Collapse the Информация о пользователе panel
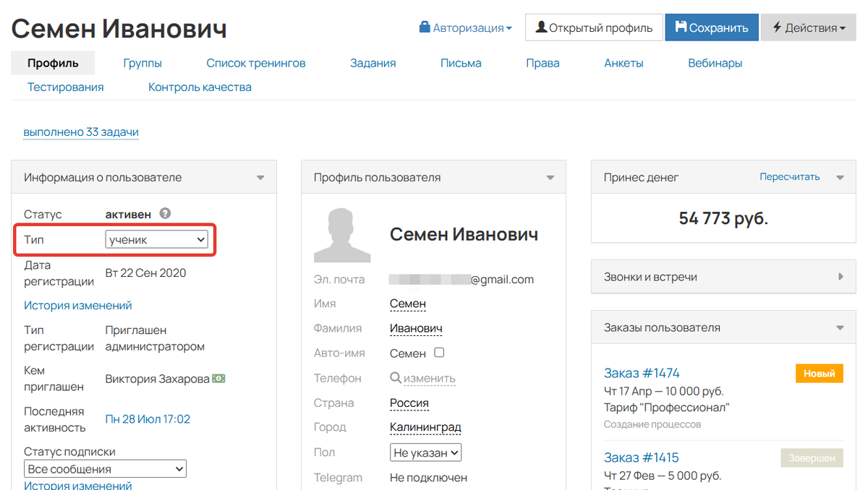This screenshot has height=490, width=868. pos(260,177)
